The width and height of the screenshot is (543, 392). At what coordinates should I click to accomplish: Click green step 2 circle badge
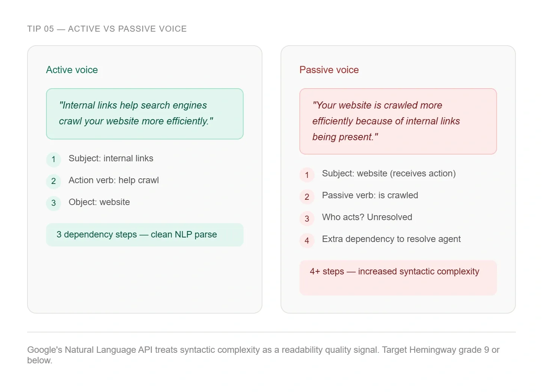coord(54,181)
